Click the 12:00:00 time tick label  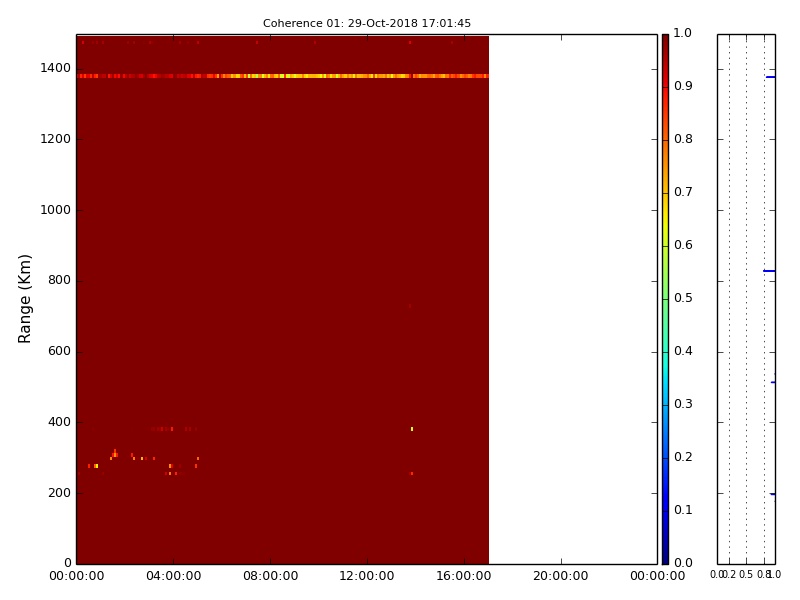click(x=367, y=576)
